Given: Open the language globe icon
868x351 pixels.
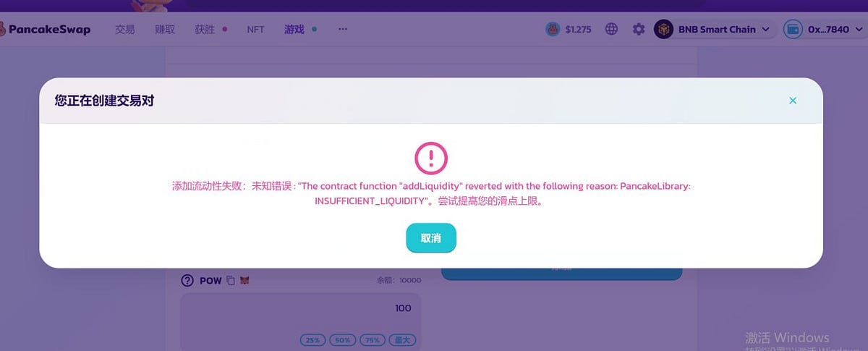Looking at the screenshot, I should [612, 30].
